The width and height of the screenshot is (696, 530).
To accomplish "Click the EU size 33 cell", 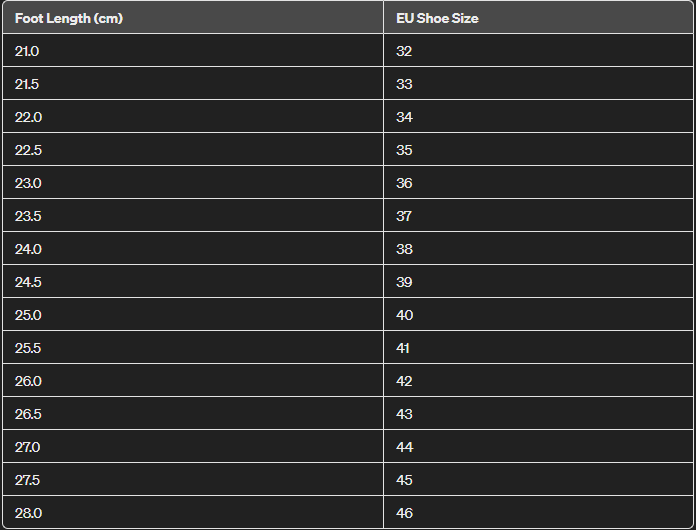I will pyautogui.click(x=404, y=84).
